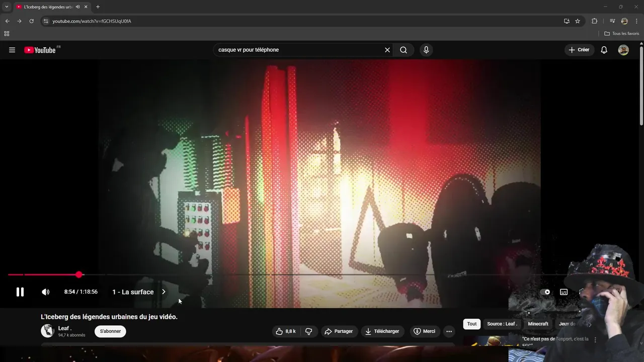Image resolution: width=644 pixels, height=362 pixels.
Task: Open the apps grid in bookmarks bar
Action: coord(7,34)
